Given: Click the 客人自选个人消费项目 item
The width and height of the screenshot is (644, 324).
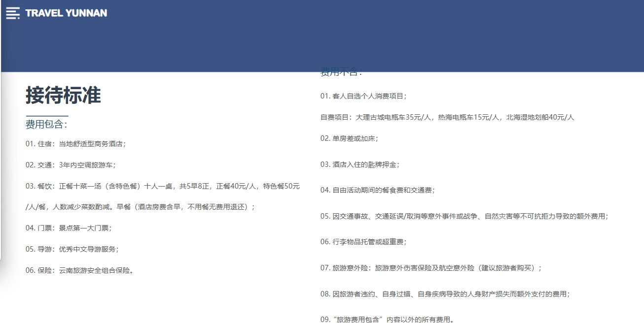Looking at the screenshot, I should pos(363,96).
